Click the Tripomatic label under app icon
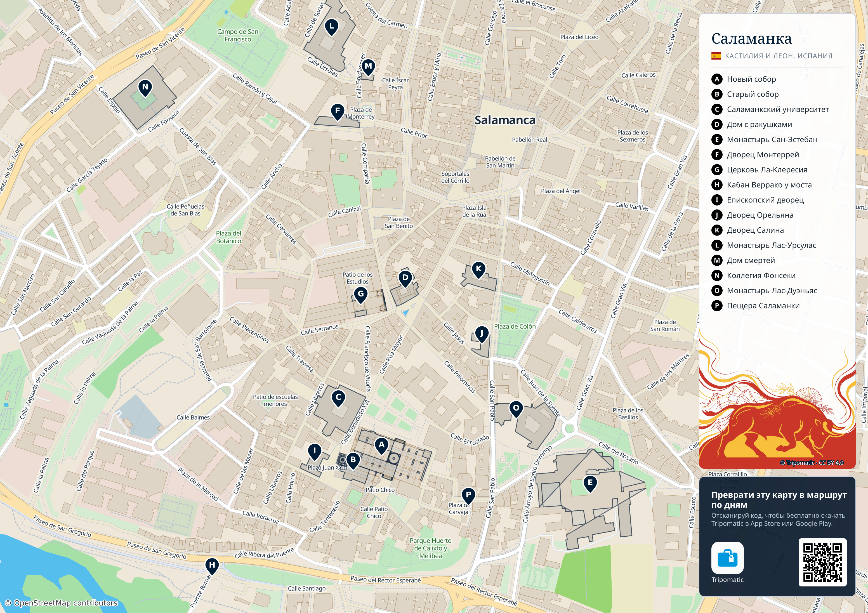 [727, 580]
